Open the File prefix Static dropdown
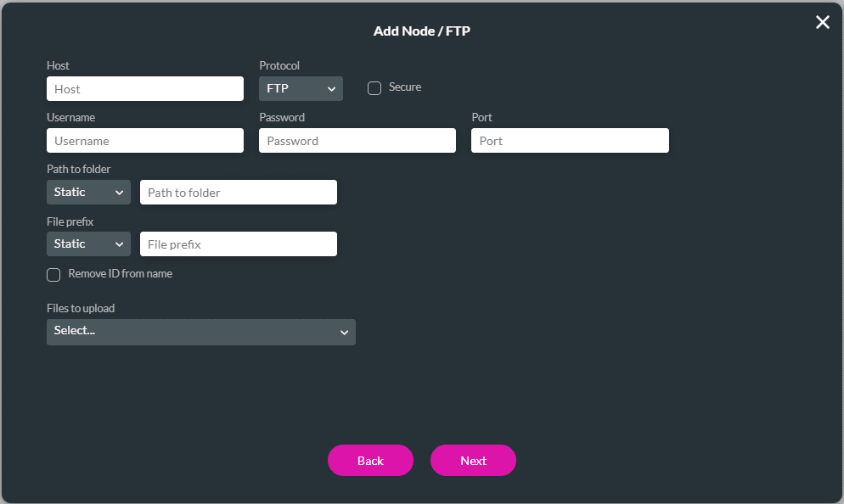This screenshot has width=844, height=504. point(88,244)
